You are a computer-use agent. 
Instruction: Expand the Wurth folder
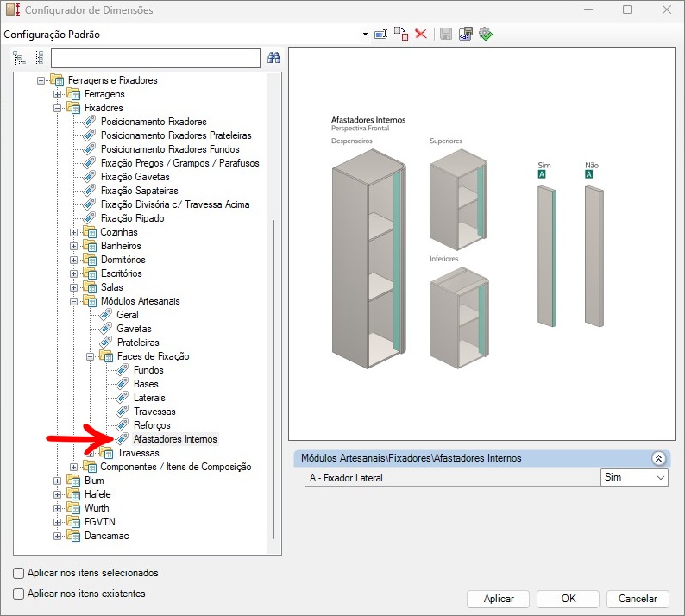click(x=57, y=508)
